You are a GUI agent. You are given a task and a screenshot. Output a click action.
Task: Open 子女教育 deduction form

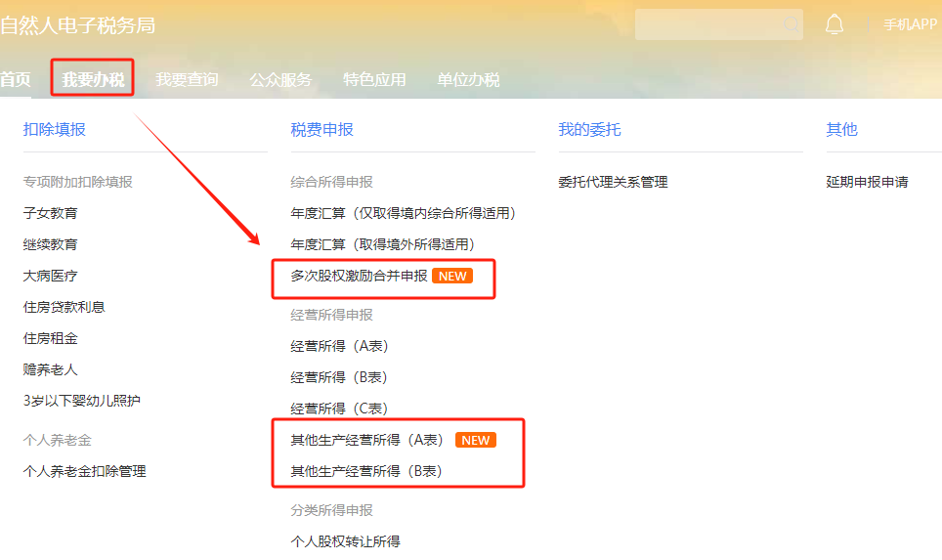click(x=51, y=213)
